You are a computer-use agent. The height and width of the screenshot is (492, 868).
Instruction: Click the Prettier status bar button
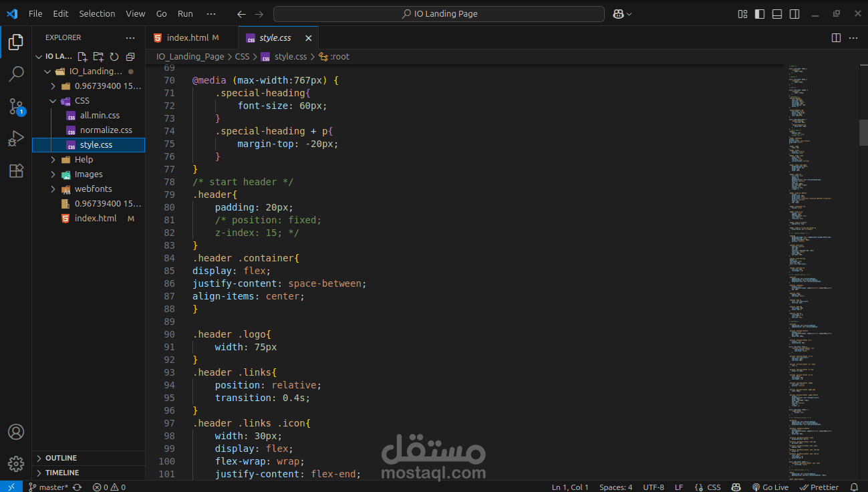point(819,487)
